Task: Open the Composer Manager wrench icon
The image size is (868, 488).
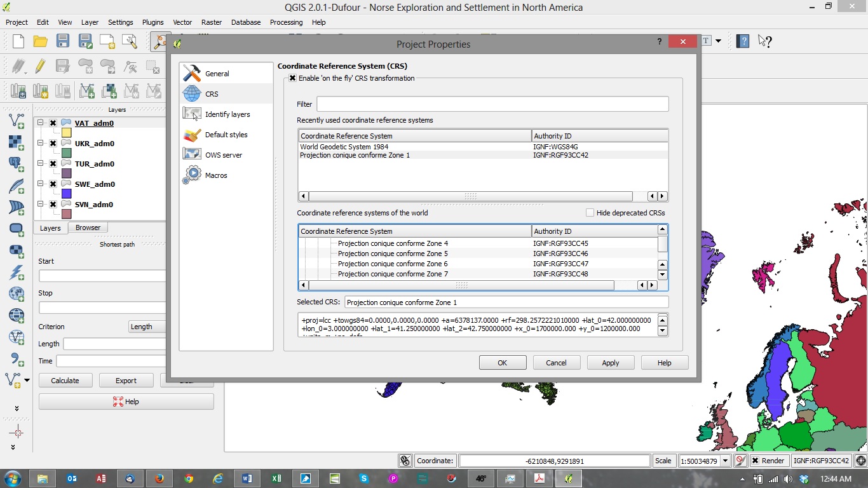Action: (x=130, y=41)
